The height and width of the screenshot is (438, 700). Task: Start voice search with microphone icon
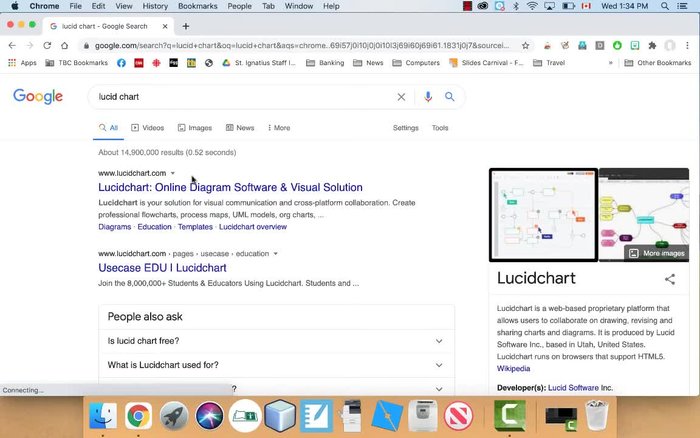tap(428, 97)
